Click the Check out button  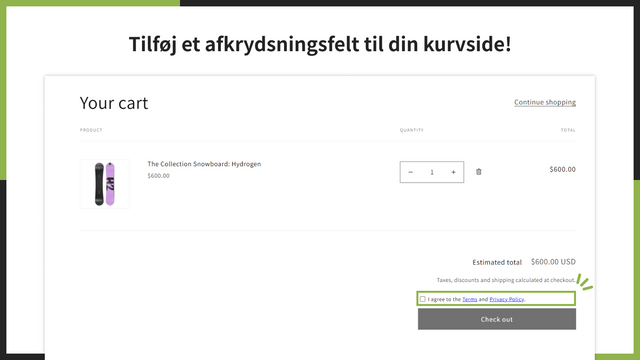497,319
